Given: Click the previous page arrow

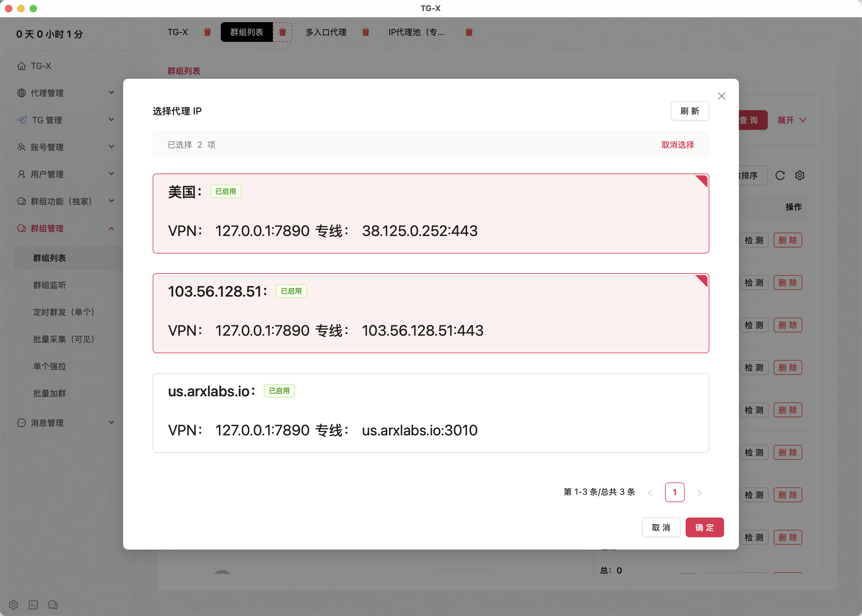Looking at the screenshot, I should coord(650,493).
